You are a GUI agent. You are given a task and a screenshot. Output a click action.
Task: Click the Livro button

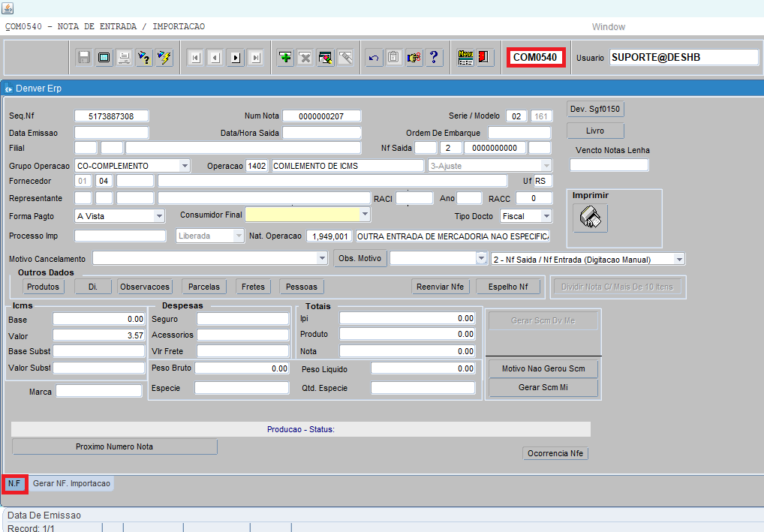pos(595,131)
